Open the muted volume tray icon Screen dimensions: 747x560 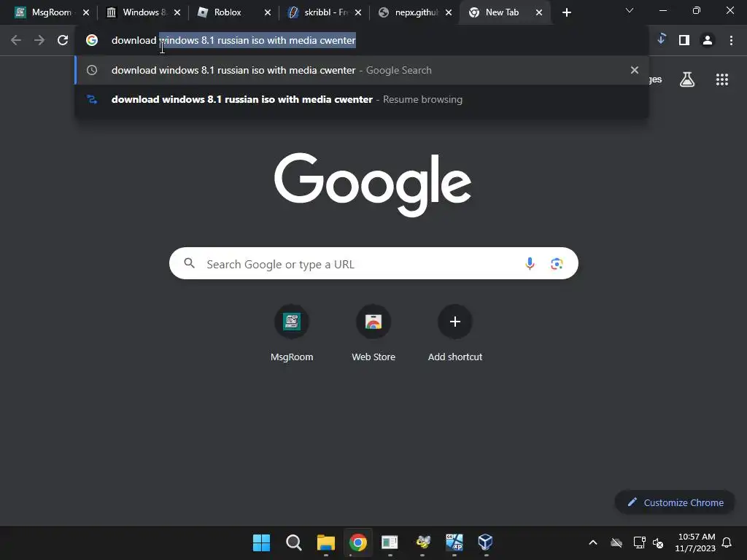[659, 542]
